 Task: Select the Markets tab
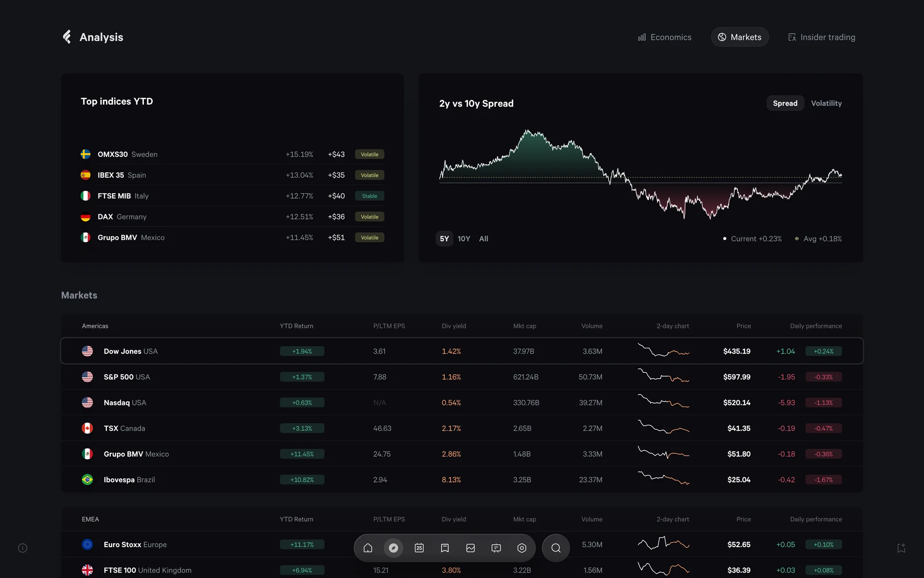tap(740, 38)
